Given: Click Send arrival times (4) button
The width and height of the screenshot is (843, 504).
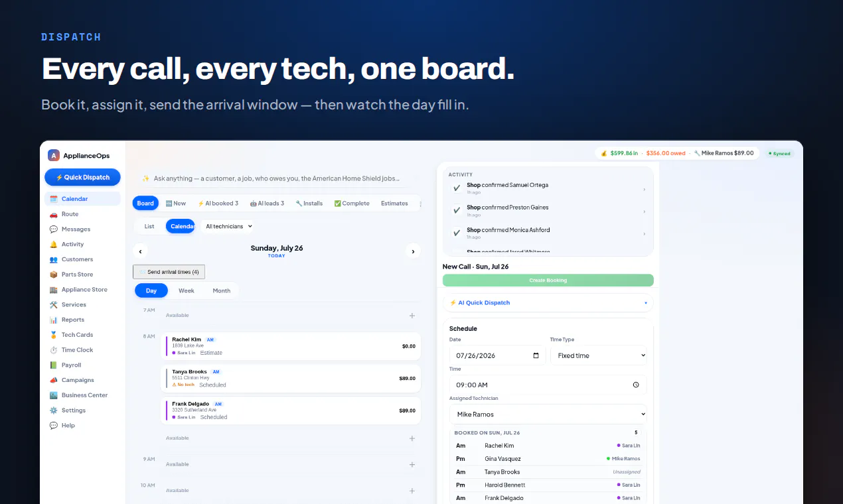Looking at the screenshot, I should point(169,272).
